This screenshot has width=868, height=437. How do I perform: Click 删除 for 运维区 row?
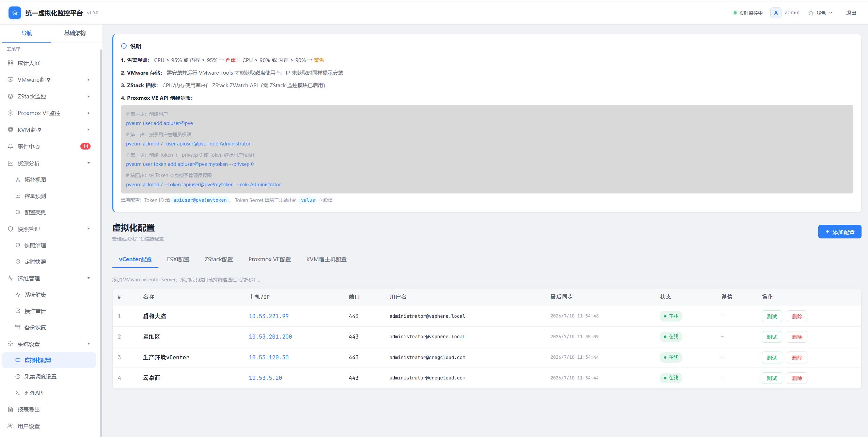(797, 337)
